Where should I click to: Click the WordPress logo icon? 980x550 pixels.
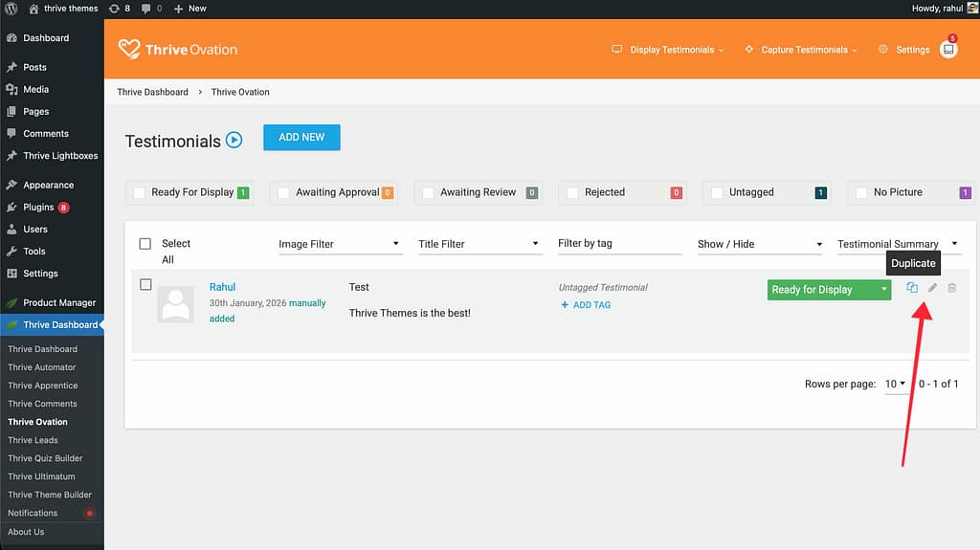point(11,8)
